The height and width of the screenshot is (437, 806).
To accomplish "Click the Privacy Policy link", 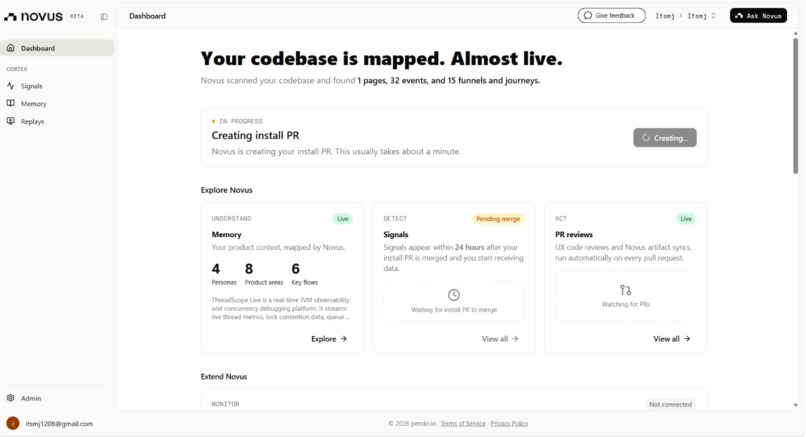I will click(x=509, y=424).
